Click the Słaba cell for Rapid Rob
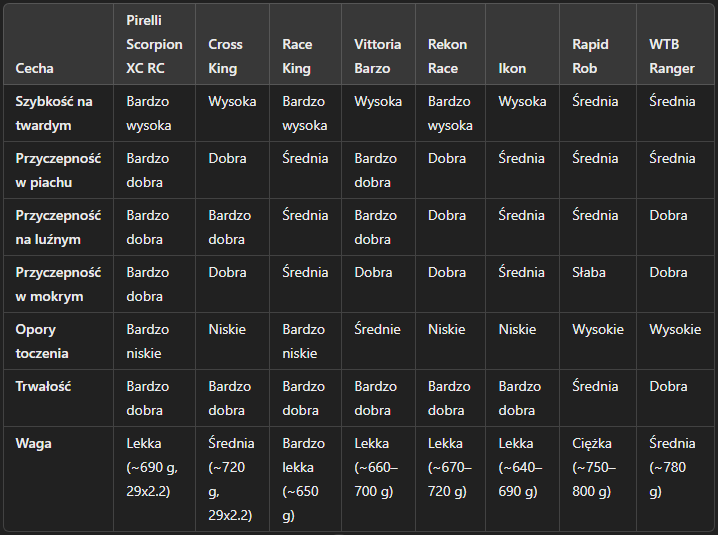Screen dimensions: 718x535 pyautogui.click(x=589, y=272)
